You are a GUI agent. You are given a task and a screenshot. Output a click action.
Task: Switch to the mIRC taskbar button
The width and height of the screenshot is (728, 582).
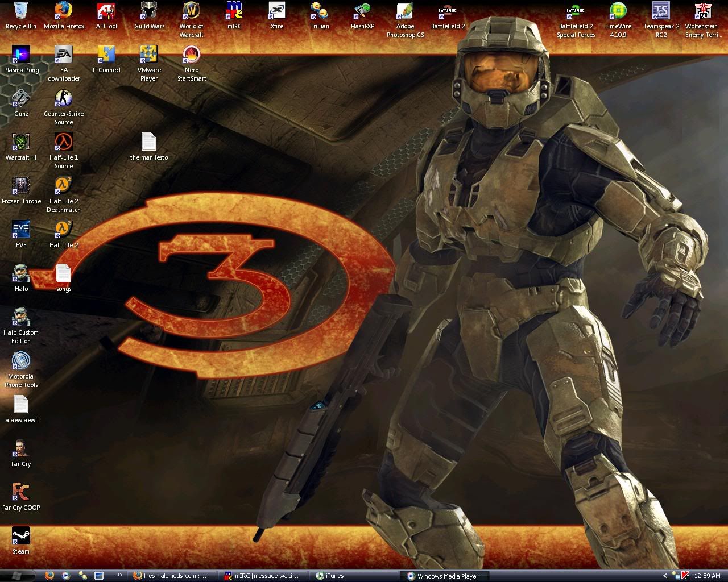[263, 576]
